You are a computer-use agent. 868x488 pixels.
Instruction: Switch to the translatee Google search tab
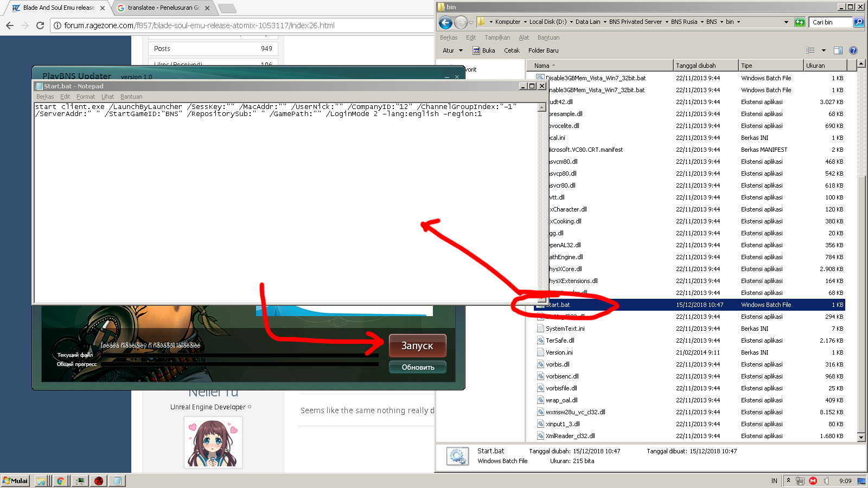163,8
